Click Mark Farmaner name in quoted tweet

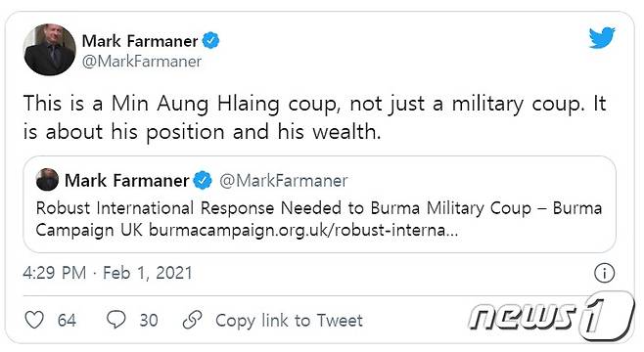(x=127, y=181)
